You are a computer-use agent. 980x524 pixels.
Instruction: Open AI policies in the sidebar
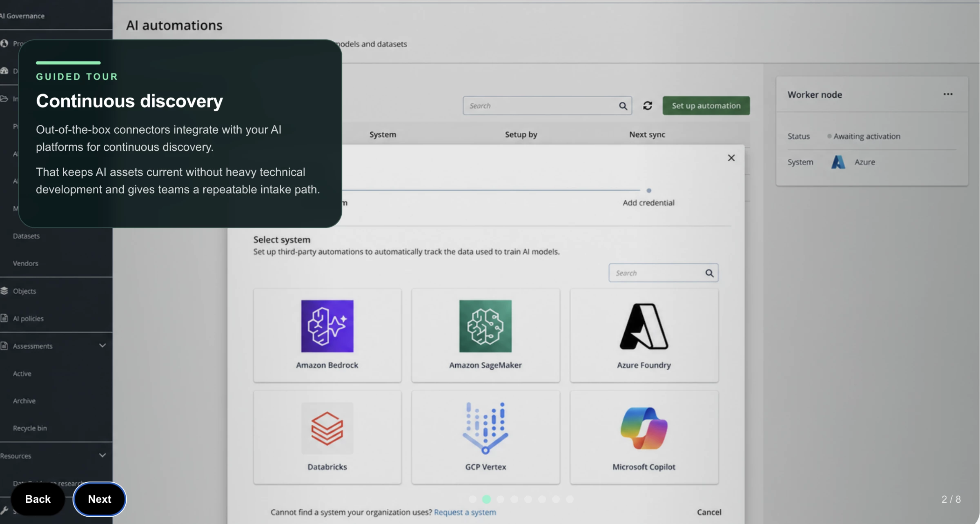(28, 319)
